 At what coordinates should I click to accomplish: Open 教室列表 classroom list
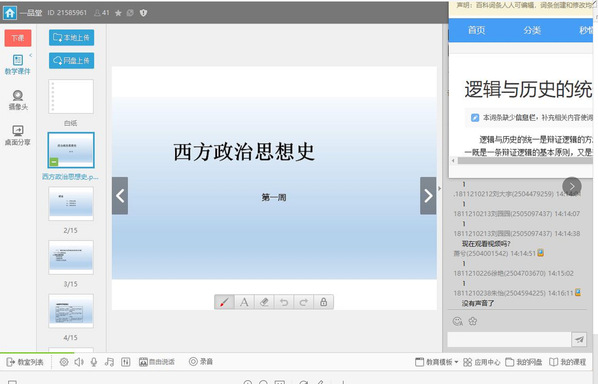[25, 362]
